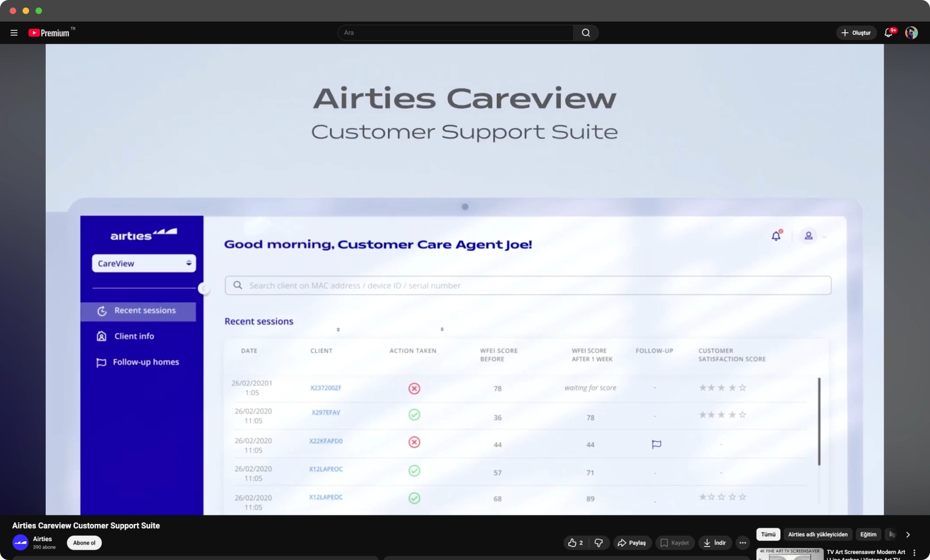Click the FOLLOW-UP column header
Image resolution: width=930 pixels, height=560 pixels.
pos(654,351)
